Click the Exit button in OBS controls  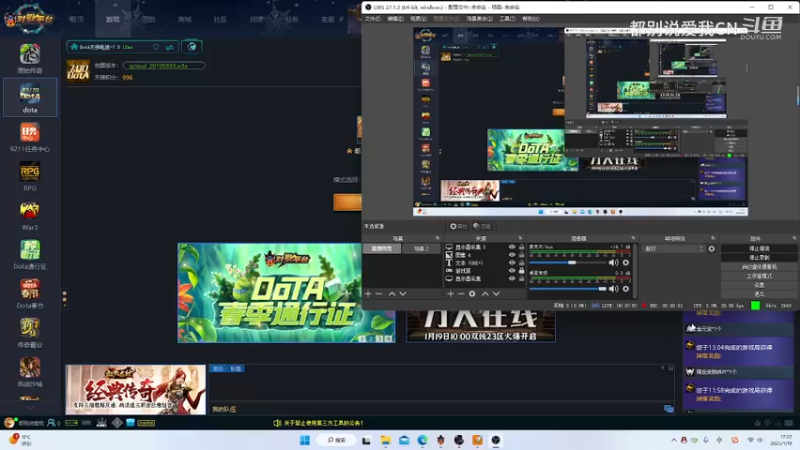click(x=759, y=294)
